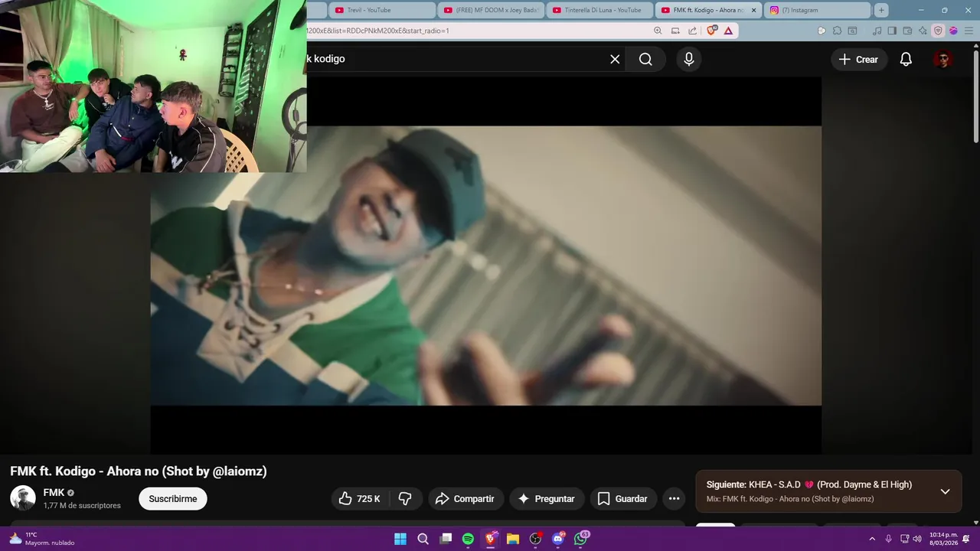
Task: Switch to the Trevil - YouTube tab
Action: click(x=381, y=10)
